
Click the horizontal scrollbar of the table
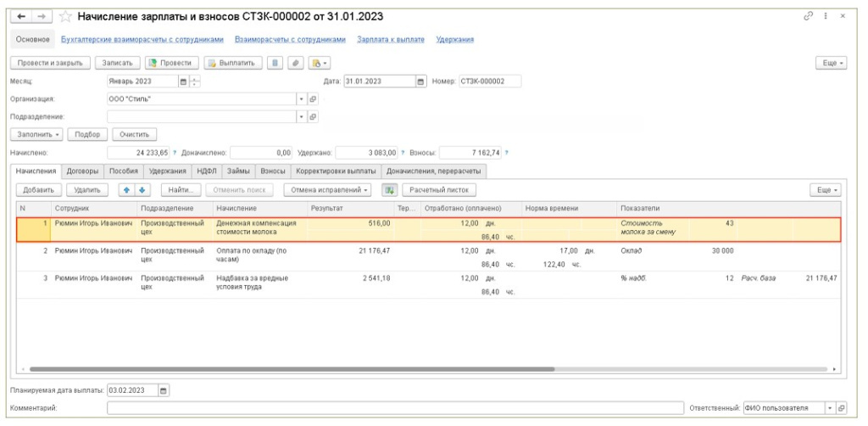292,369
